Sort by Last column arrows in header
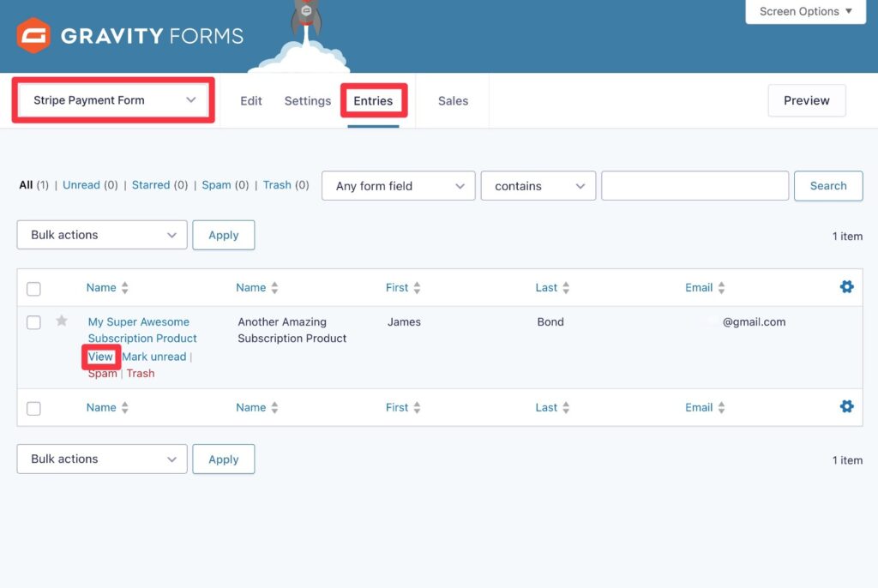This screenshot has width=878, height=588. (x=566, y=288)
